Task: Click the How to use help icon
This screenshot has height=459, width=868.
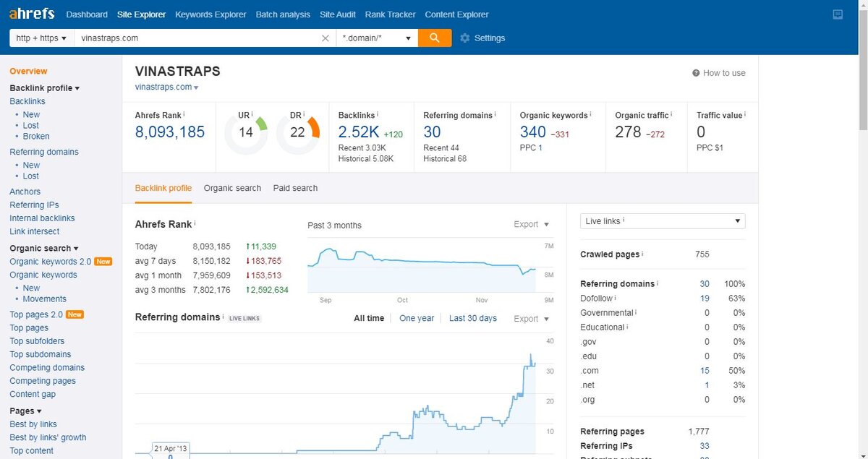Action: pos(696,73)
